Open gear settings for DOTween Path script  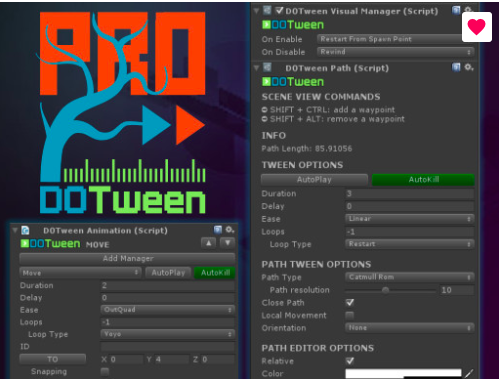point(469,67)
